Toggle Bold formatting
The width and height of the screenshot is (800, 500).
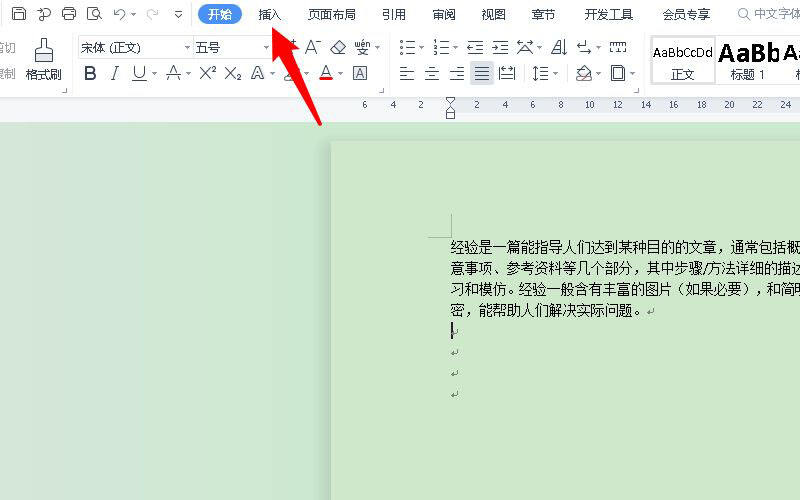[x=90, y=73]
